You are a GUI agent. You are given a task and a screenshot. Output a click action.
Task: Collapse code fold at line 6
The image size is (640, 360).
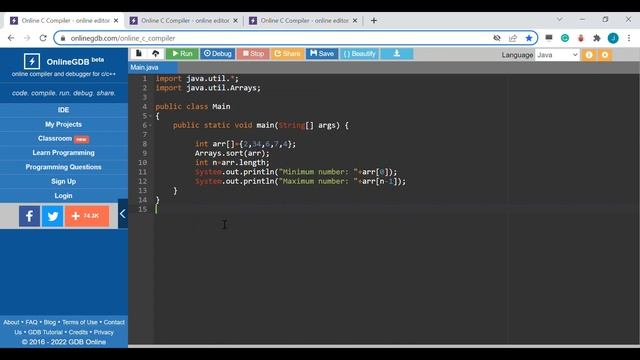(150, 126)
